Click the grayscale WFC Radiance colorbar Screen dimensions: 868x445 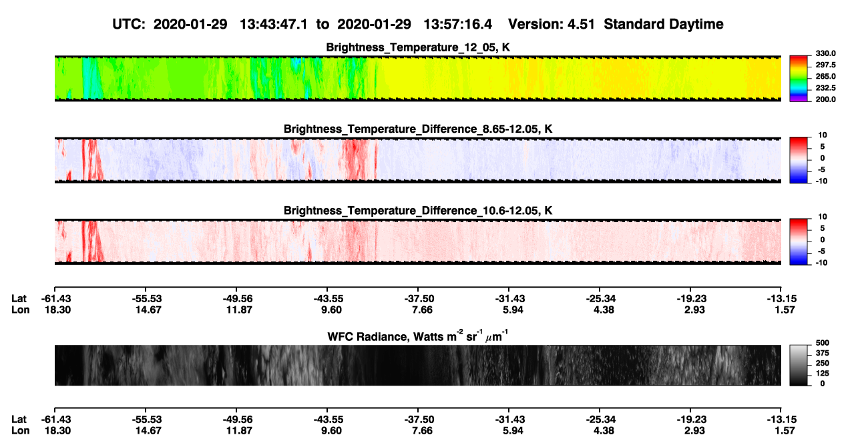(x=800, y=365)
